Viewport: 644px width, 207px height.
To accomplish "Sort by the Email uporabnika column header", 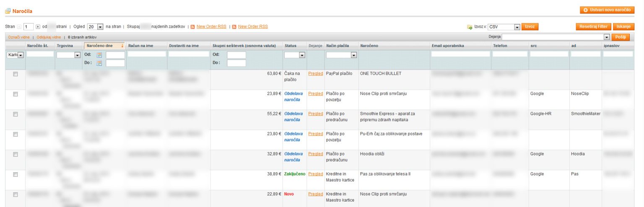I will pos(448,46).
